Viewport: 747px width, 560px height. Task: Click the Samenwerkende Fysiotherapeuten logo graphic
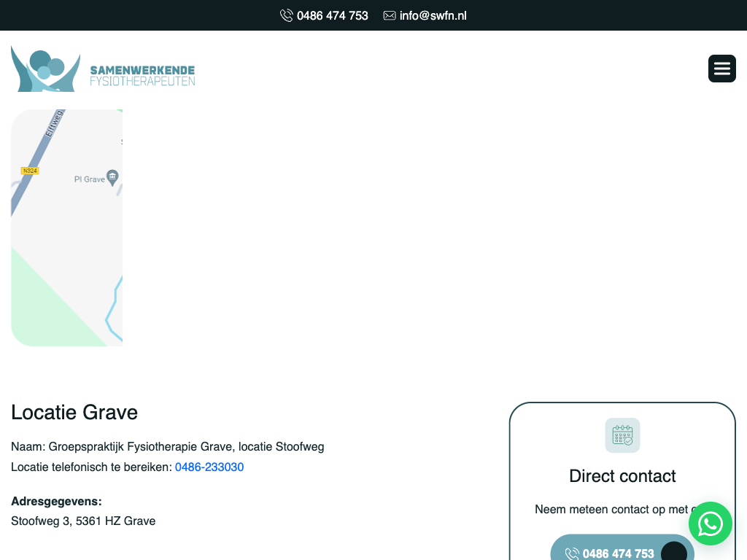45,69
